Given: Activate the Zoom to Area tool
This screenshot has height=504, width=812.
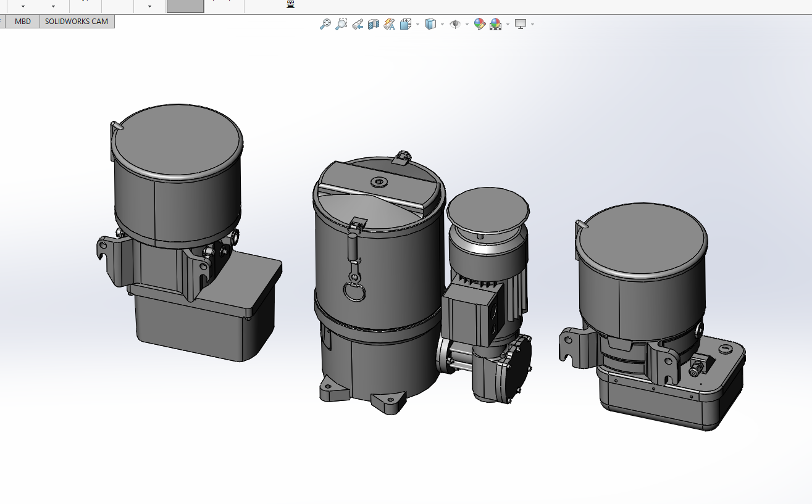Looking at the screenshot, I should tap(341, 25).
